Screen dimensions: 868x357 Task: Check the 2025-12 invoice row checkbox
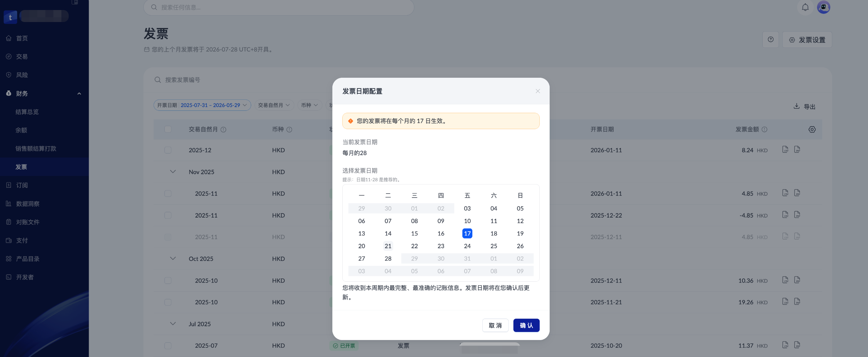168,150
